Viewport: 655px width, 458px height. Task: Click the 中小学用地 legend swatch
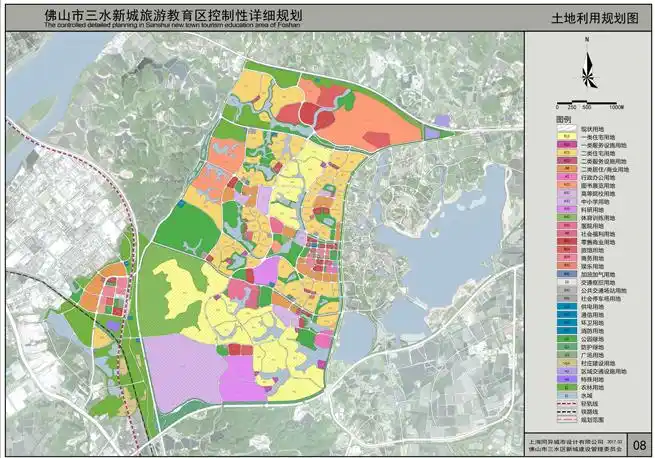(565, 203)
